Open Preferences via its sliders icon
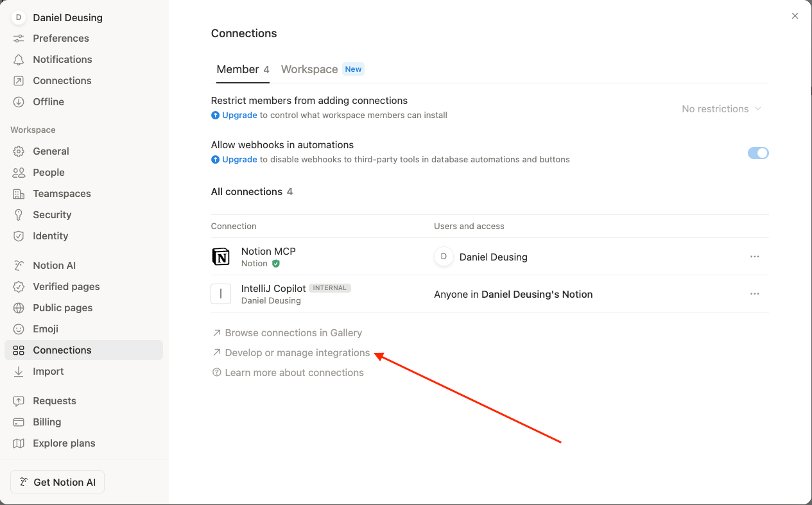Viewport: 812px width, 505px height. tap(19, 39)
